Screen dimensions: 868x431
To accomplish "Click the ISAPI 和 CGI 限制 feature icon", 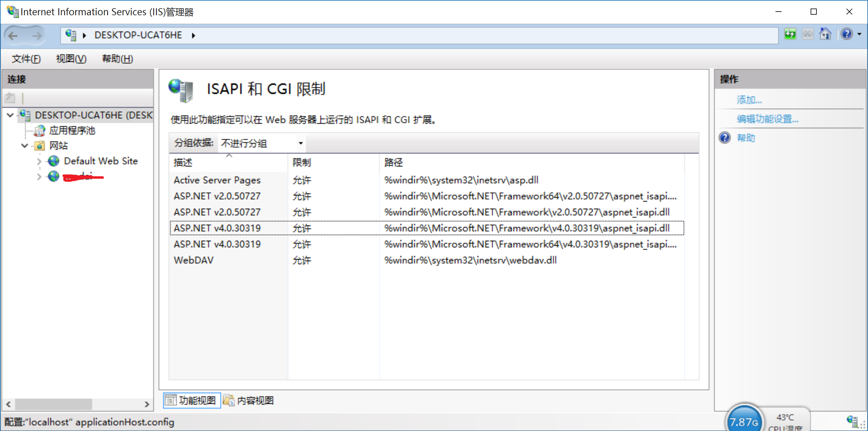I will 181,90.
